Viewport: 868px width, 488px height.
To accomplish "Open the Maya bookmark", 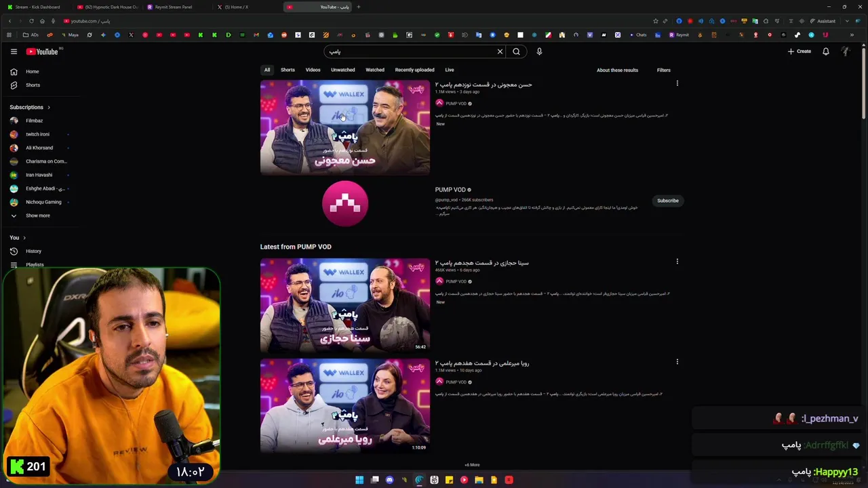I will (x=70, y=35).
